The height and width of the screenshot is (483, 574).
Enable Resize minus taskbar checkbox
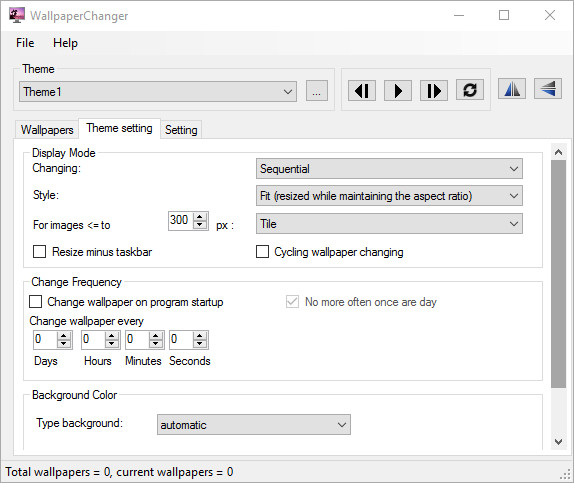(x=40, y=252)
